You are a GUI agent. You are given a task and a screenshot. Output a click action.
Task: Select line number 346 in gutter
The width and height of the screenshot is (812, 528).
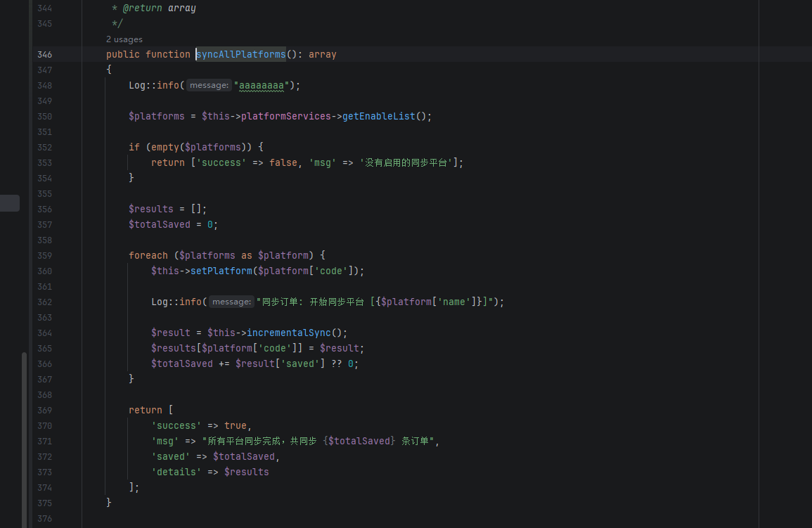click(x=44, y=54)
